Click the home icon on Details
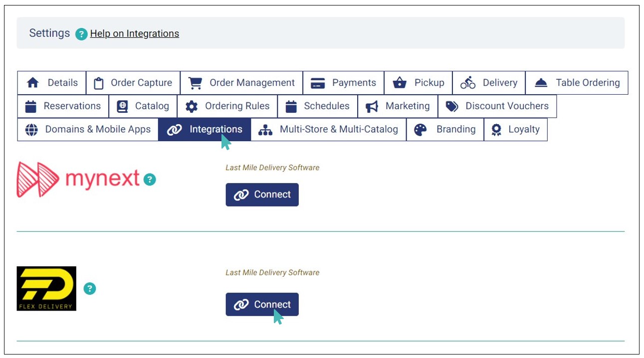The height and width of the screenshot is (358, 644). point(33,83)
